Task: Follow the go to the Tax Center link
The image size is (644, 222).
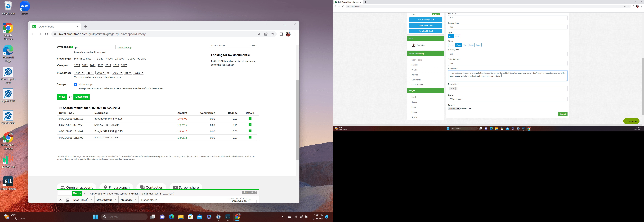Action: pyautogui.click(x=222, y=65)
